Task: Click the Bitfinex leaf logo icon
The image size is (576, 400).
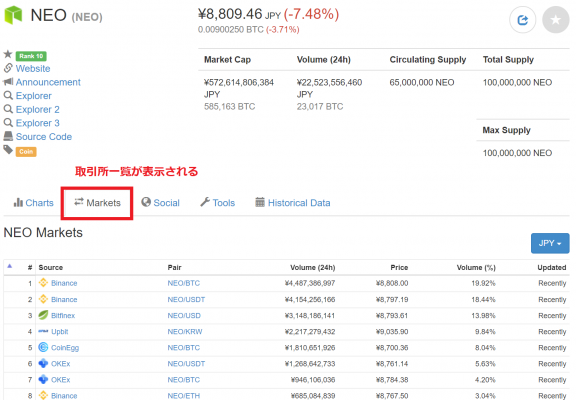Action: click(43, 315)
